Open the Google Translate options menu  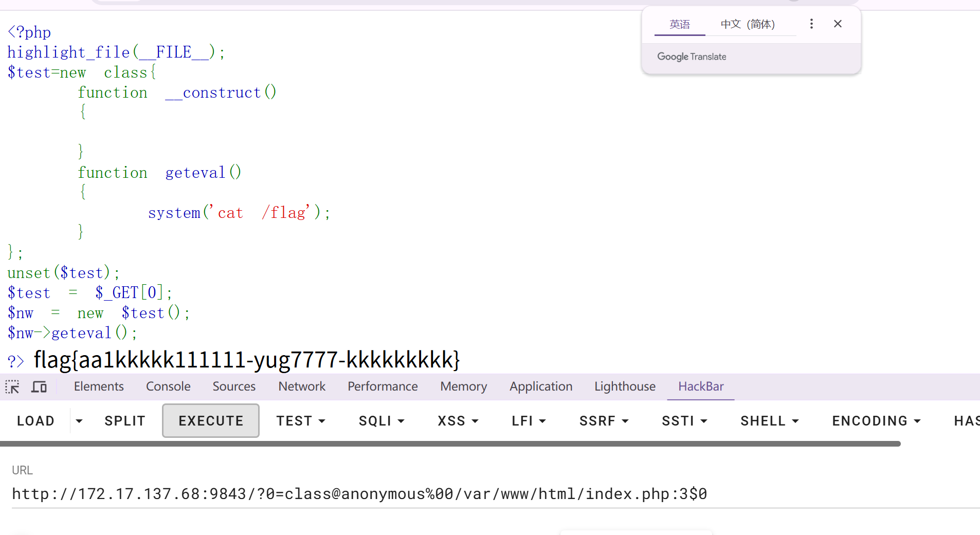pyautogui.click(x=811, y=24)
